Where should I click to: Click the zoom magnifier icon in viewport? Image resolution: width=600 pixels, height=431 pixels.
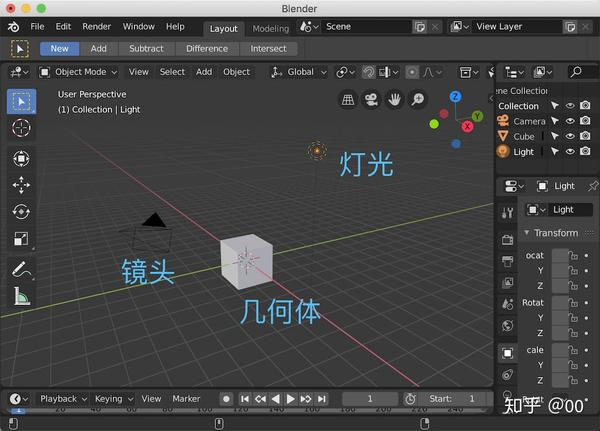418,100
